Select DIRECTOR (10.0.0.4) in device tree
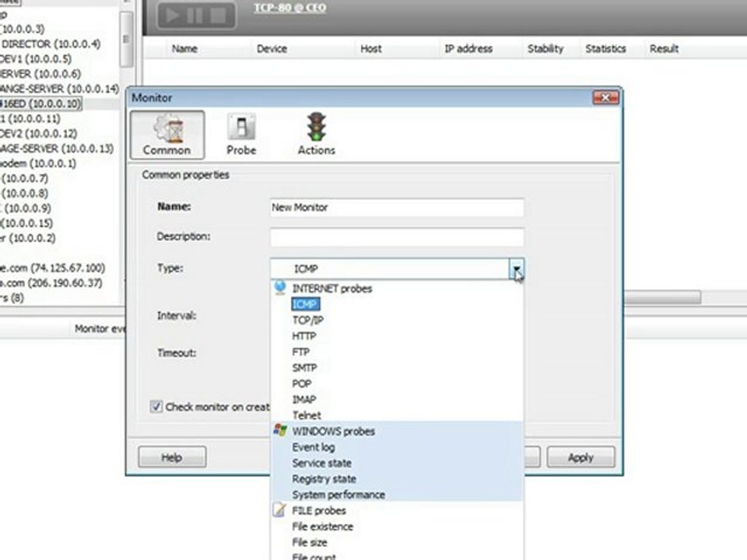 click(x=50, y=44)
